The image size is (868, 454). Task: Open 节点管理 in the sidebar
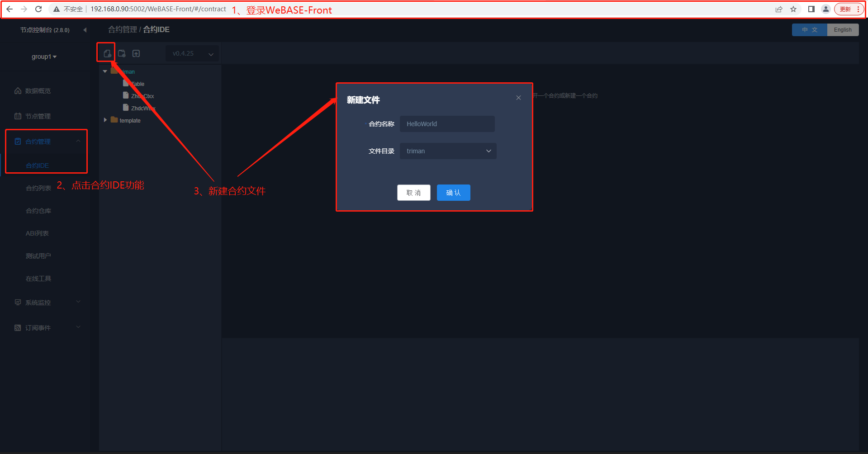click(x=38, y=116)
